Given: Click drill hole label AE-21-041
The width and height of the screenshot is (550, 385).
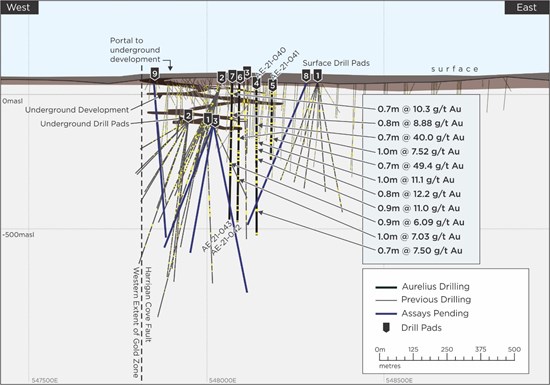Looking at the screenshot, I should coord(286,64).
